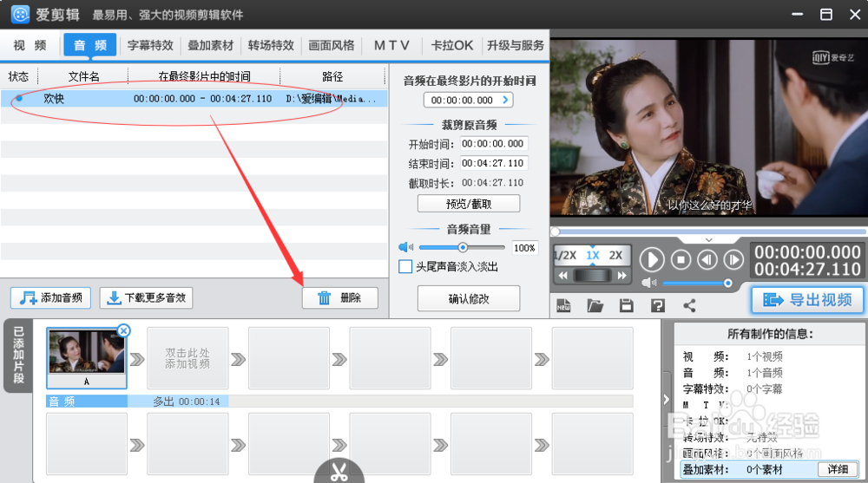Click the 已添加片段 side tab

(17, 356)
